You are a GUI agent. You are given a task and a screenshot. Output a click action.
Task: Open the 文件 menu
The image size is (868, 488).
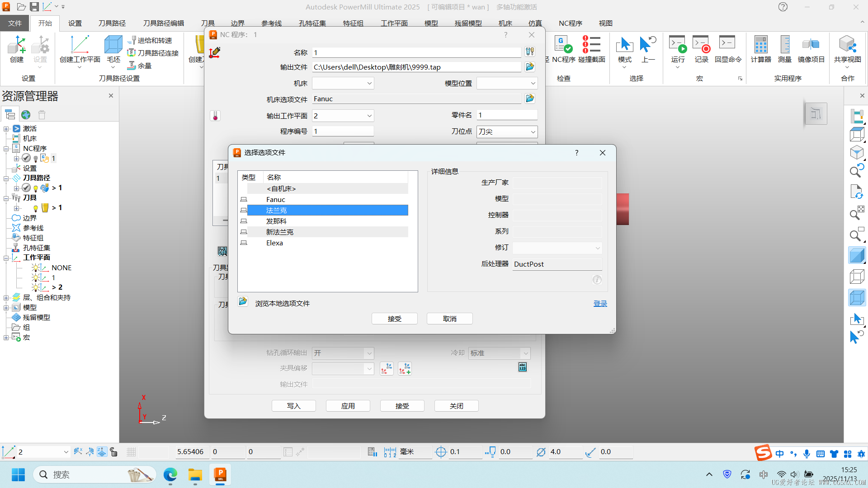pos(14,23)
